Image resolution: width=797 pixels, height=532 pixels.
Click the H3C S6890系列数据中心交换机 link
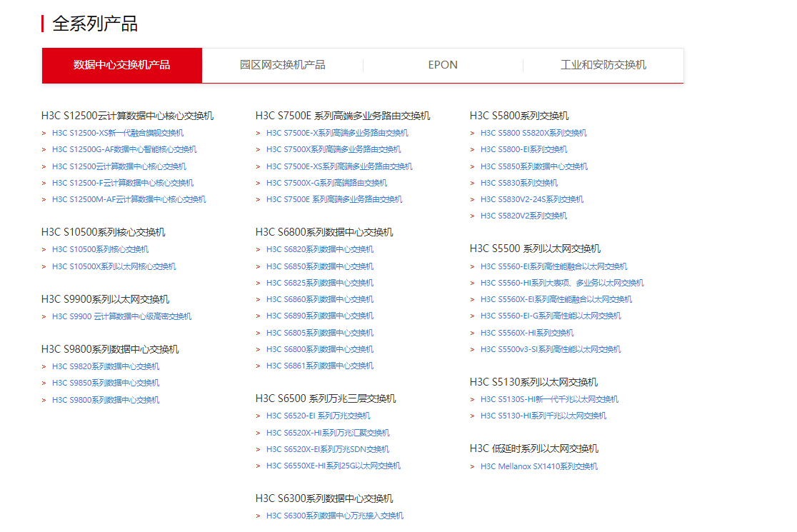point(320,316)
